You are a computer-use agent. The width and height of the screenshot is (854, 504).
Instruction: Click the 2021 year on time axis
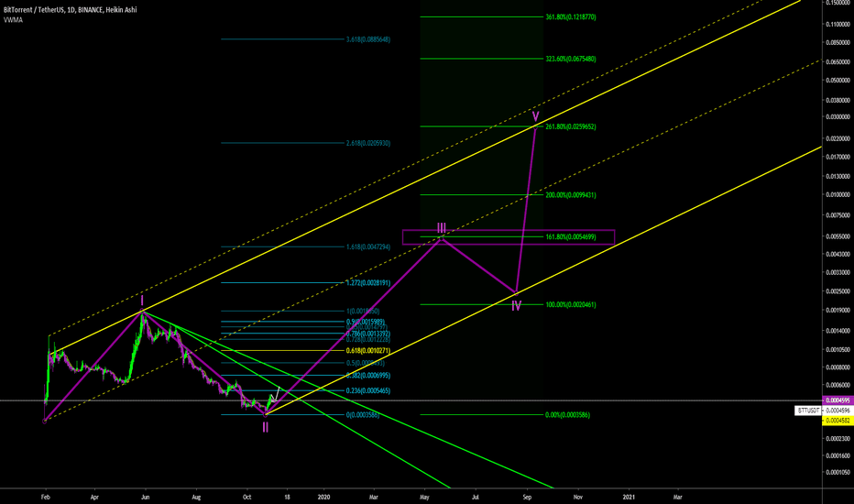629,497
